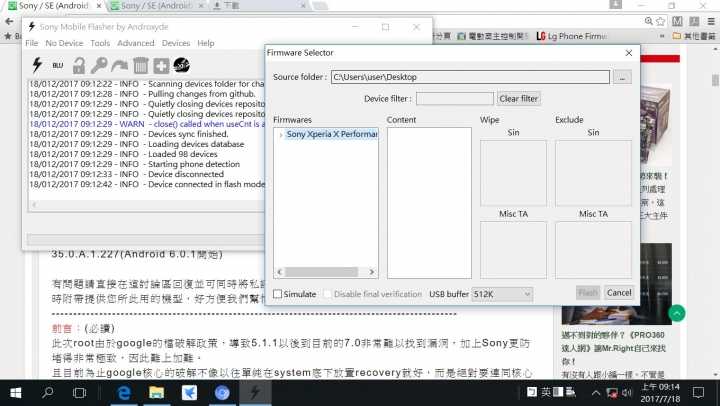Click the Clear filter button
Image resolution: width=720 pixels, height=406 pixels.
(x=518, y=98)
